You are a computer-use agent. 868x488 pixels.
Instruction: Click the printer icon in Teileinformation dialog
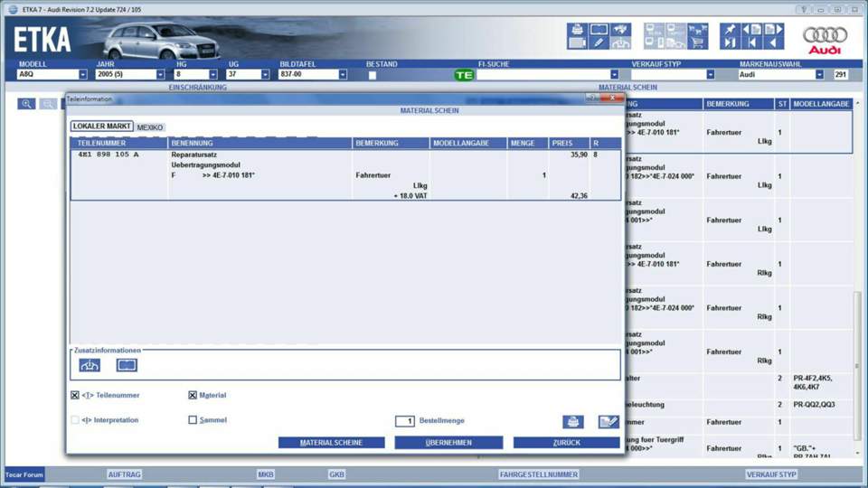click(573, 422)
